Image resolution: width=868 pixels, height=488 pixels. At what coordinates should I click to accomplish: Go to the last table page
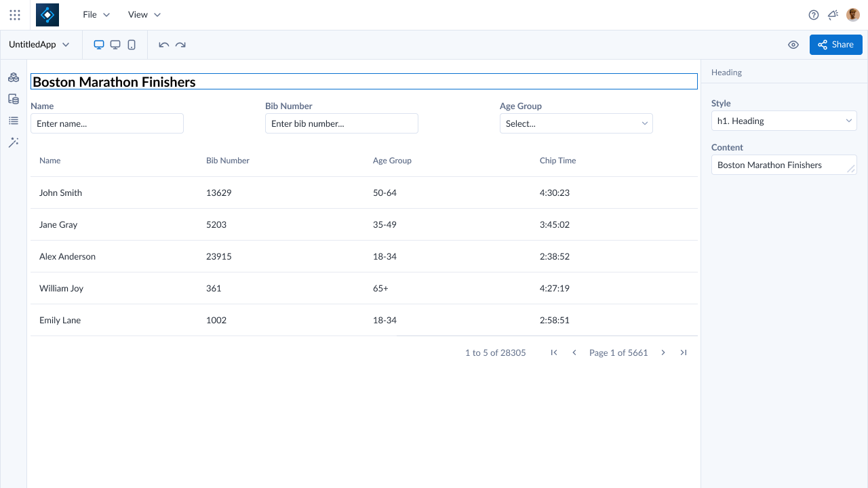pos(684,352)
